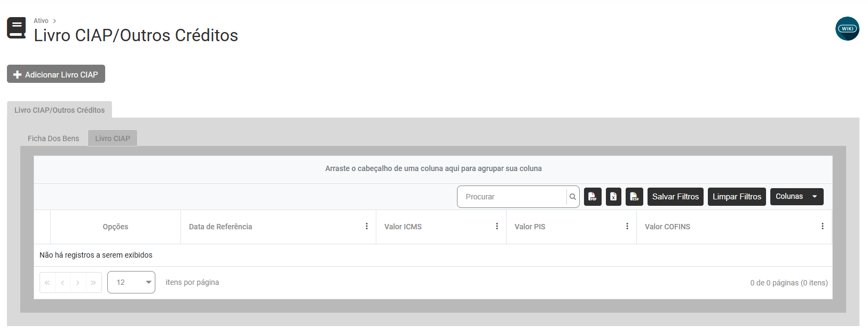Open Data de Referência column menu
The height and width of the screenshot is (333, 868).
[367, 227]
